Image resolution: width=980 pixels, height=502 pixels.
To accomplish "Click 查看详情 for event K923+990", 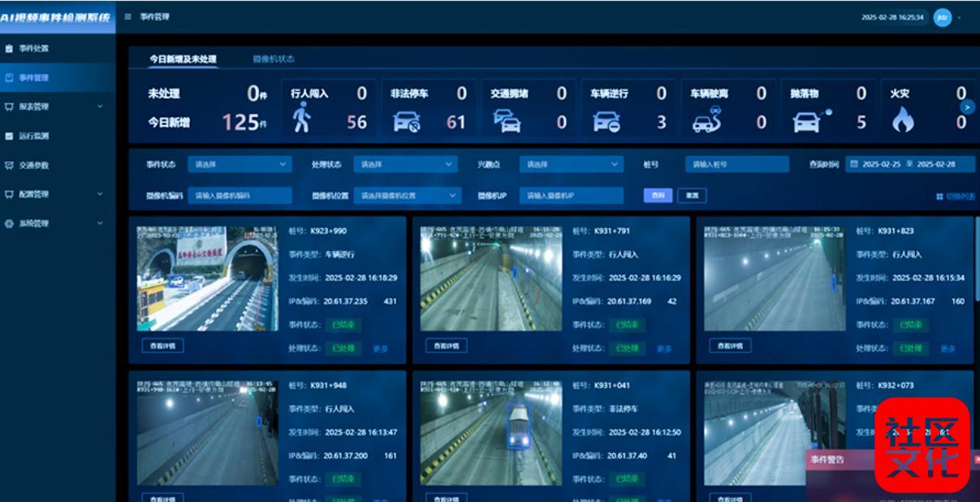I will click(162, 345).
